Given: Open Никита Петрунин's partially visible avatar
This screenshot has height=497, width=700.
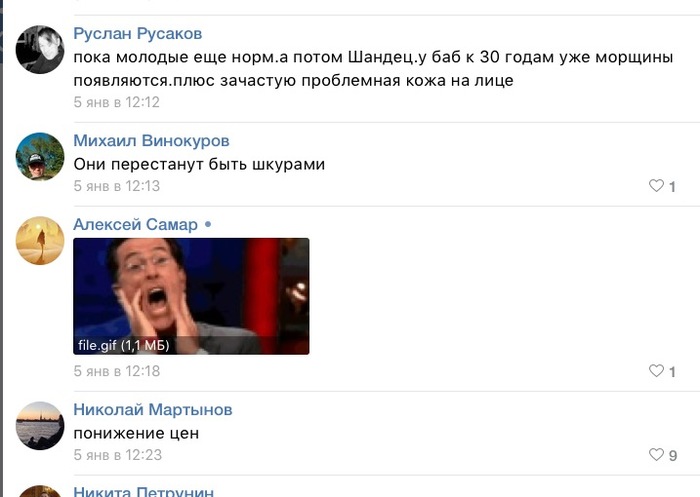Looking at the screenshot, I should coord(40,491).
